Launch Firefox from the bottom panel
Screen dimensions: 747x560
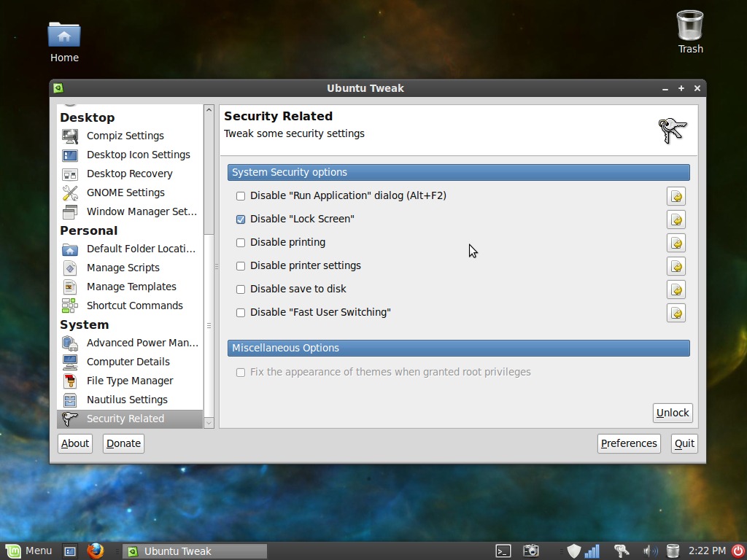coord(96,551)
